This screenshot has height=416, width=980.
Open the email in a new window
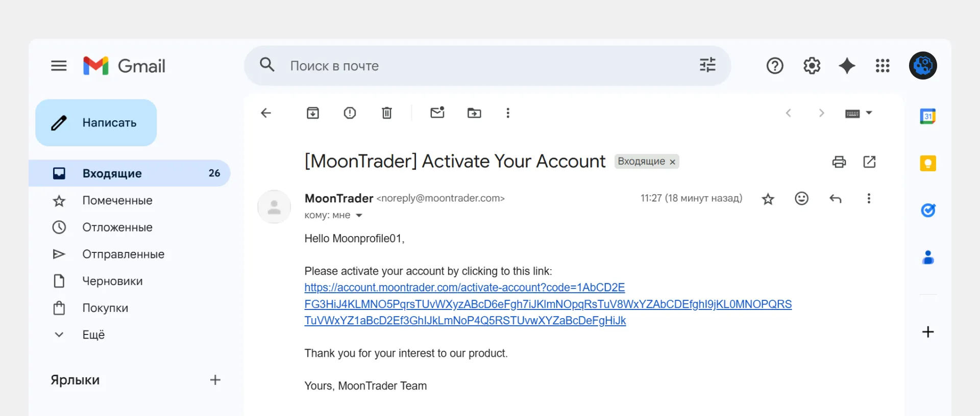pyautogui.click(x=869, y=162)
